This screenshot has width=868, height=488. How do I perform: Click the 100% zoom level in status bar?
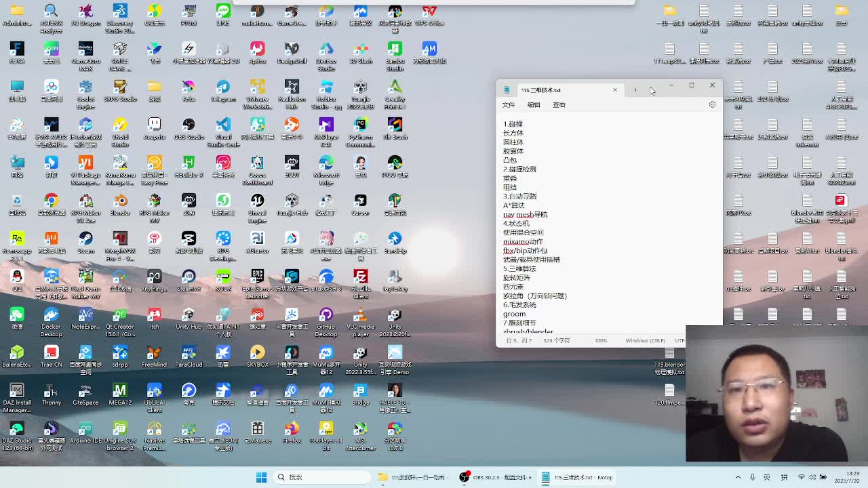pyautogui.click(x=601, y=340)
